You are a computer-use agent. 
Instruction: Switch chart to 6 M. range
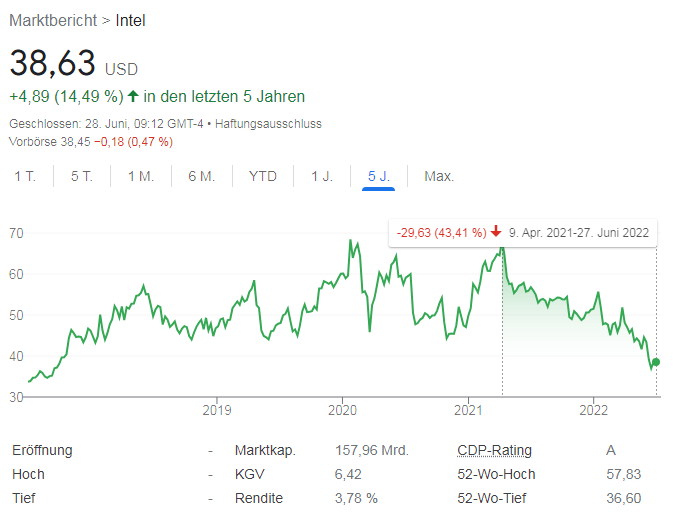click(202, 176)
